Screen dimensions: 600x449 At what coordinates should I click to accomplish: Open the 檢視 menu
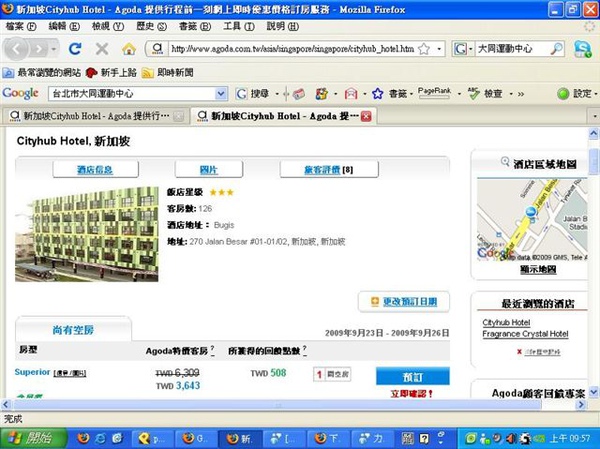click(108, 26)
